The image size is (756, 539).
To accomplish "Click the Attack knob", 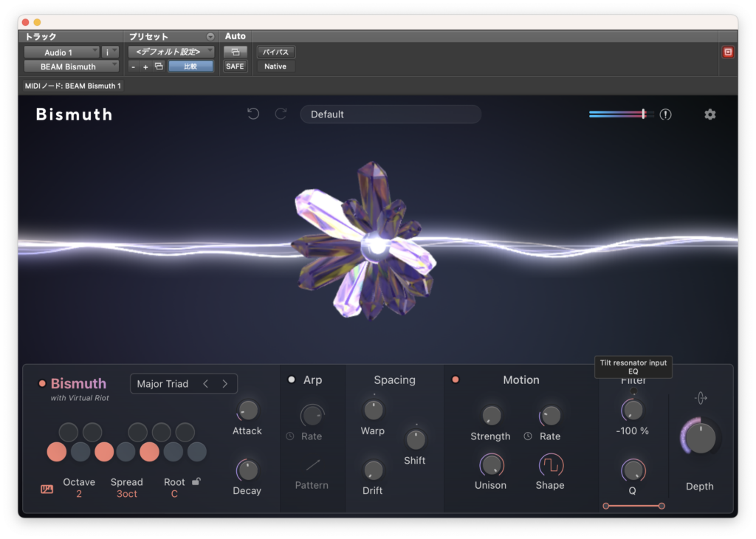I will [248, 411].
